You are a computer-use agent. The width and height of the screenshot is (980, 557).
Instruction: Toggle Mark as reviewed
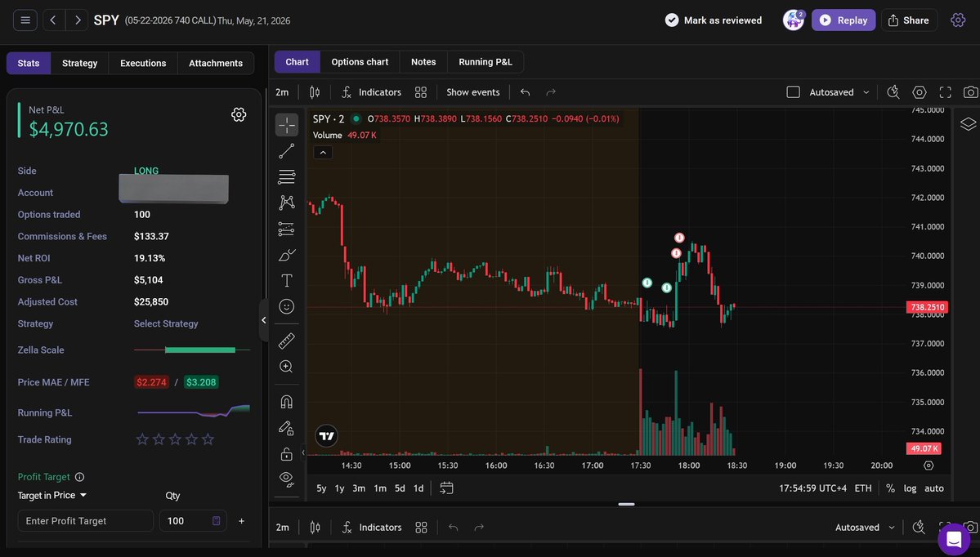[x=713, y=20]
